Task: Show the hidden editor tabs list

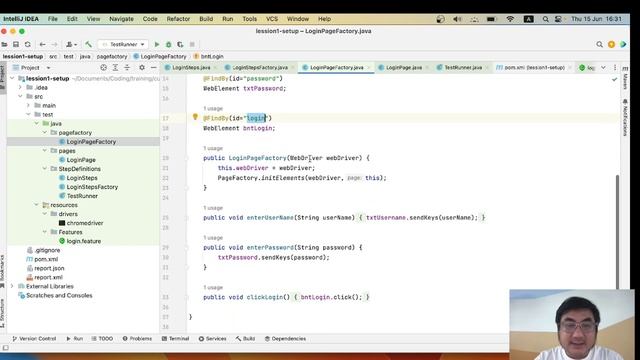Action: tap(603, 68)
